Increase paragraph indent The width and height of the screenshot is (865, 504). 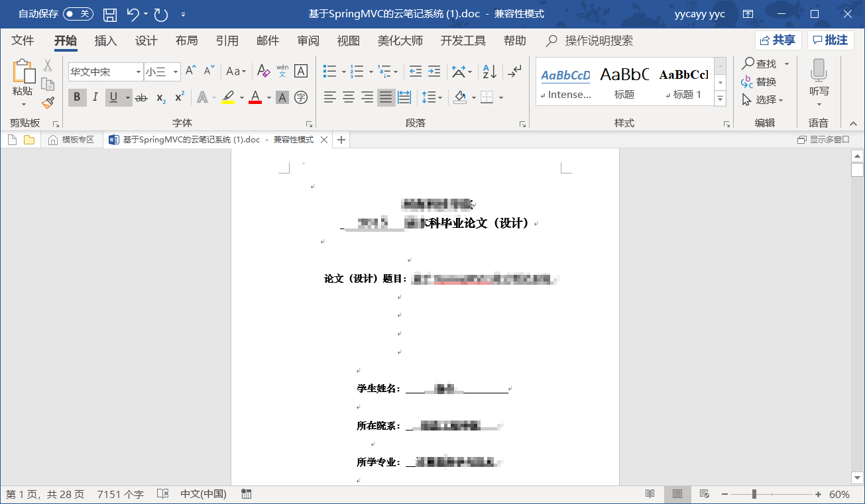[434, 71]
